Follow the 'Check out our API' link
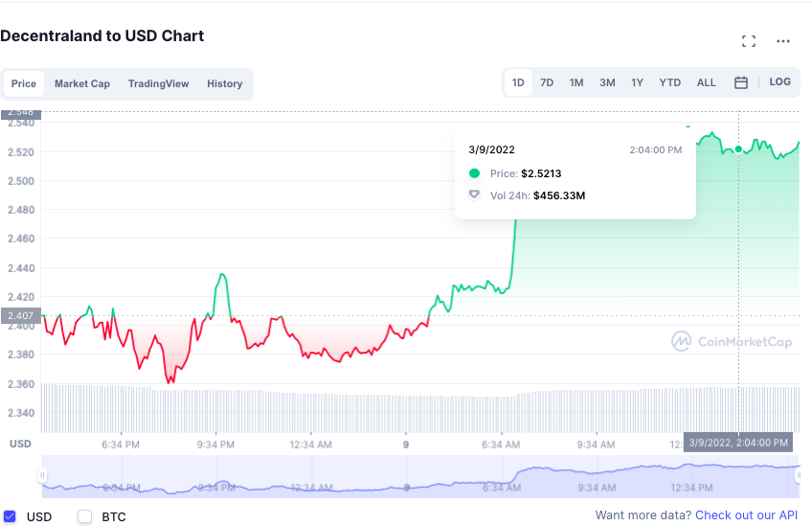The image size is (812, 526). (746, 515)
